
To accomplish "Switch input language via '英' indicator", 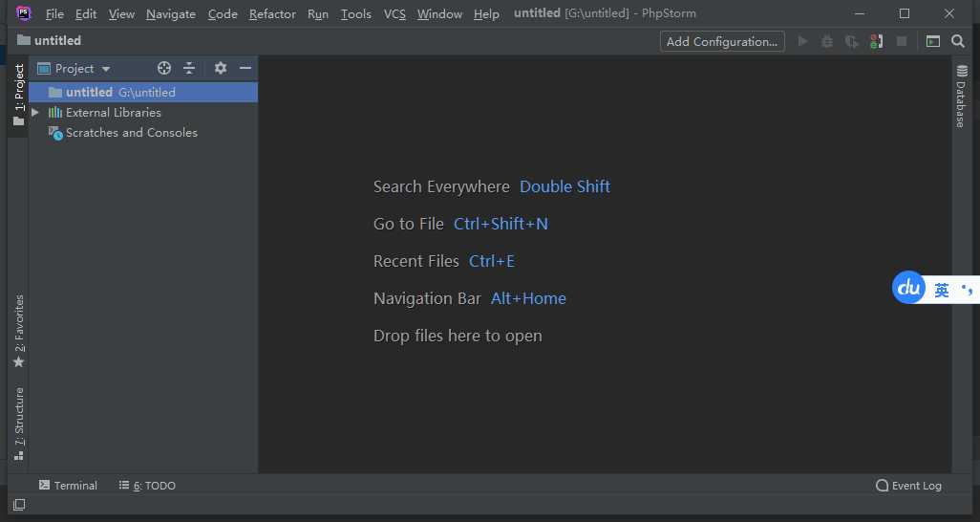I will pos(941,290).
